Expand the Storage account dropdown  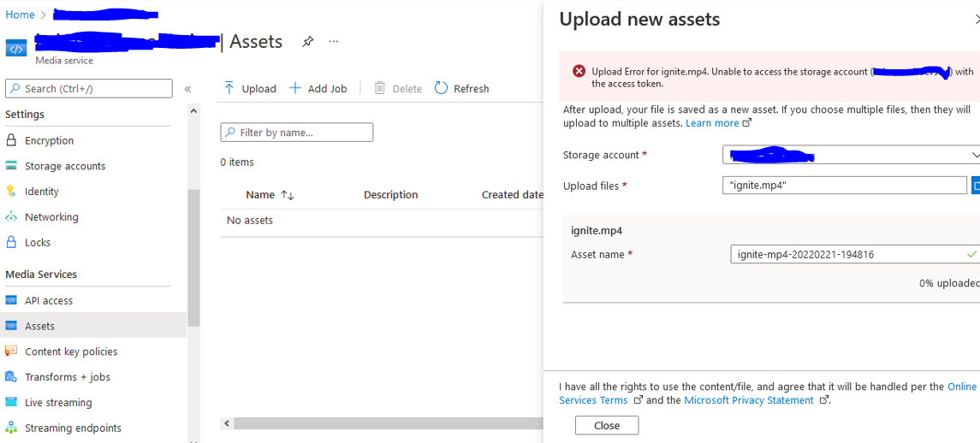pyautogui.click(x=975, y=155)
